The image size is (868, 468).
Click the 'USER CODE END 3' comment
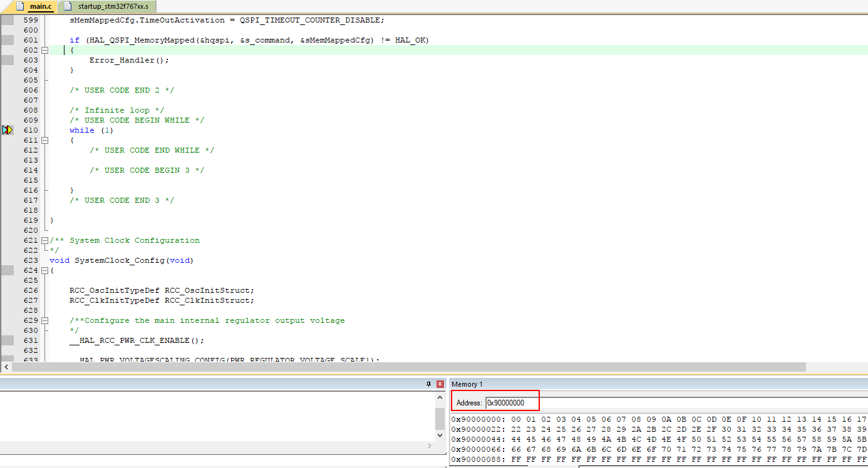122,200
